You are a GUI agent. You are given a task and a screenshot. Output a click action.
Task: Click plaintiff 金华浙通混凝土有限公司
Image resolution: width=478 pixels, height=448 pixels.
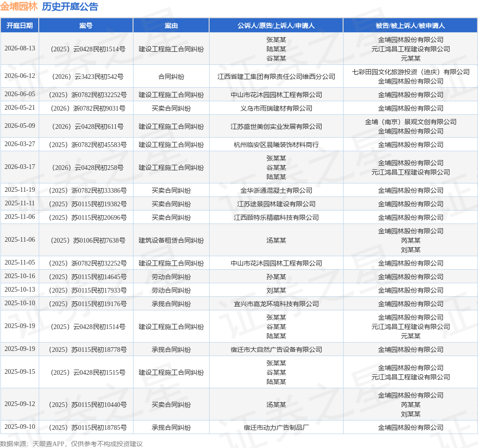(276, 190)
